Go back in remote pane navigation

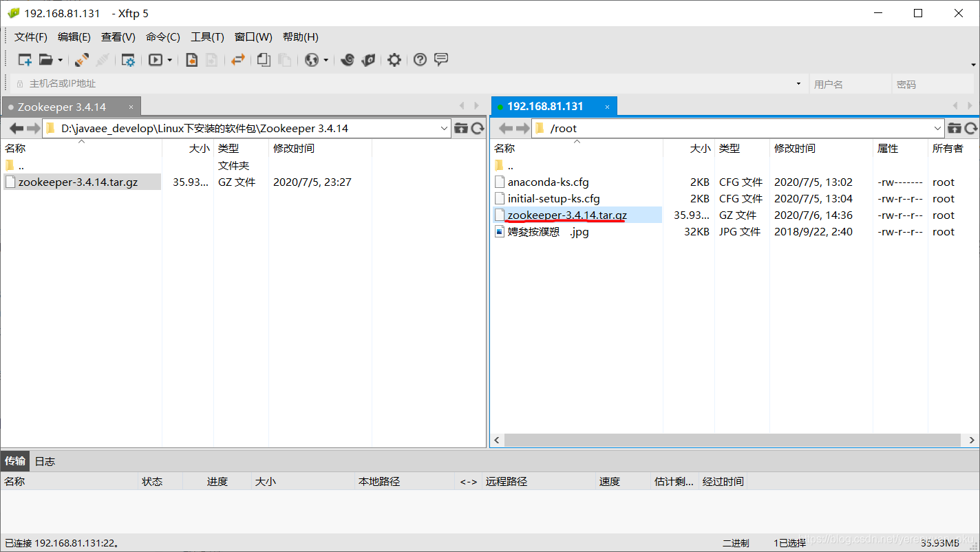pyautogui.click(x=506, y=128)
